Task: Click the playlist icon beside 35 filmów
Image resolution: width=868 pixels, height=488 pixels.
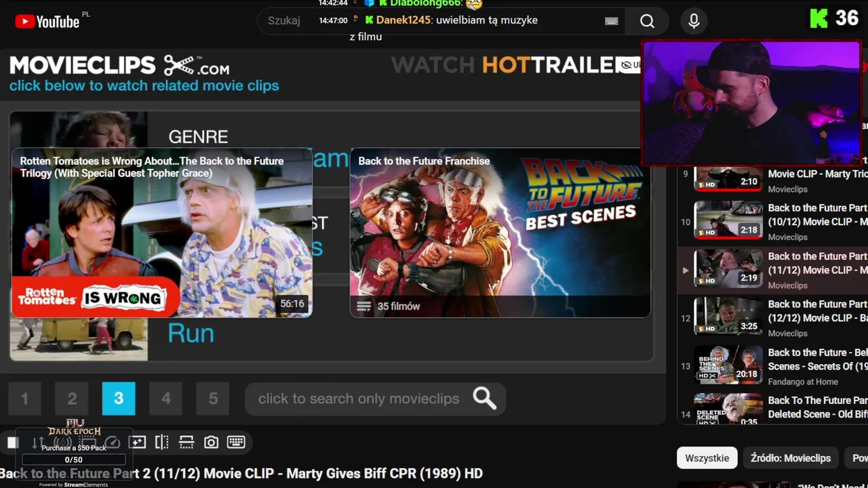Action: point(364,306)
